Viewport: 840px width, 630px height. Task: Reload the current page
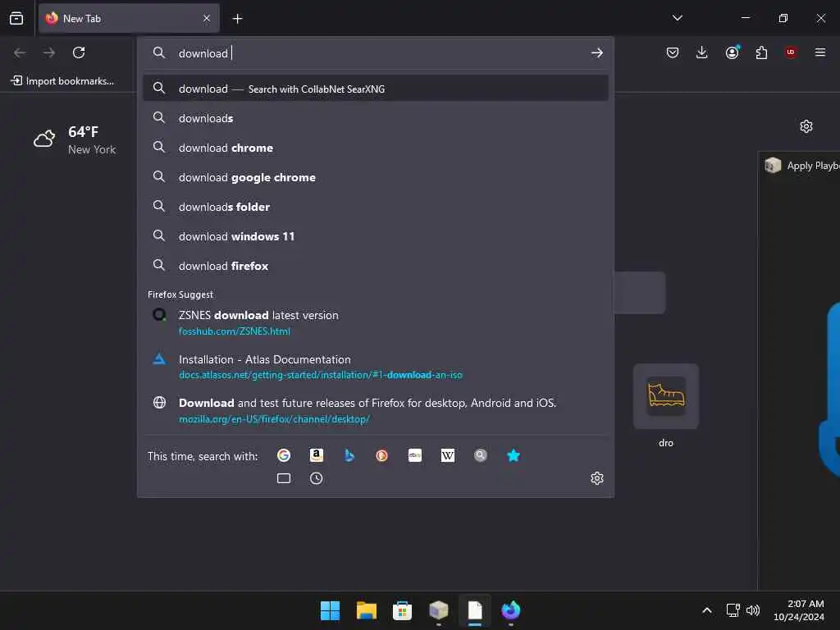pyautogui.click(x=79, y=52)
